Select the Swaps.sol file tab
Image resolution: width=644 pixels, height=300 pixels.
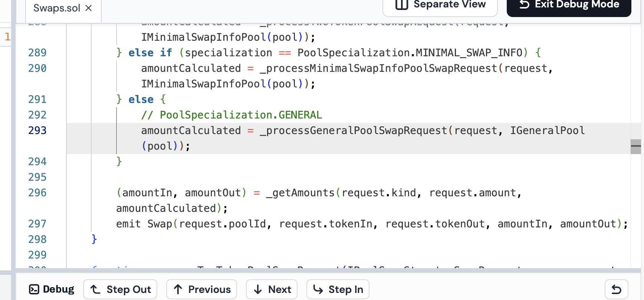56,8
